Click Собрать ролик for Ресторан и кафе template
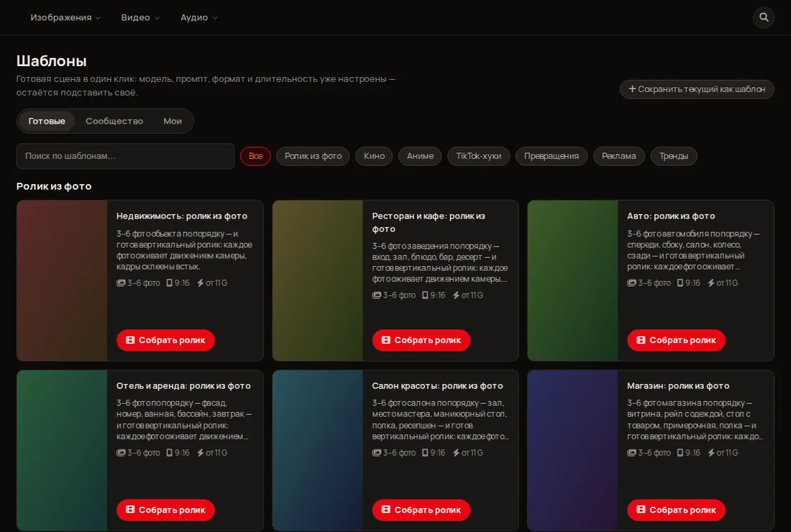 point(421,340)
